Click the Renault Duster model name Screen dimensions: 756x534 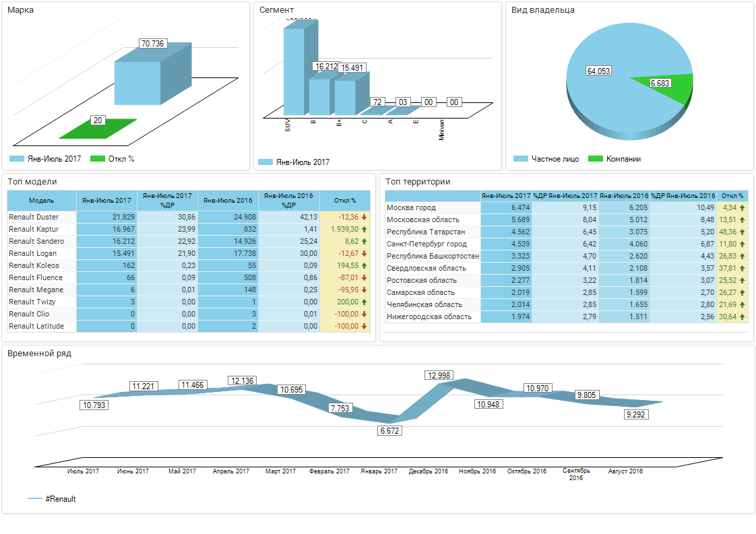tap(34, 217)
